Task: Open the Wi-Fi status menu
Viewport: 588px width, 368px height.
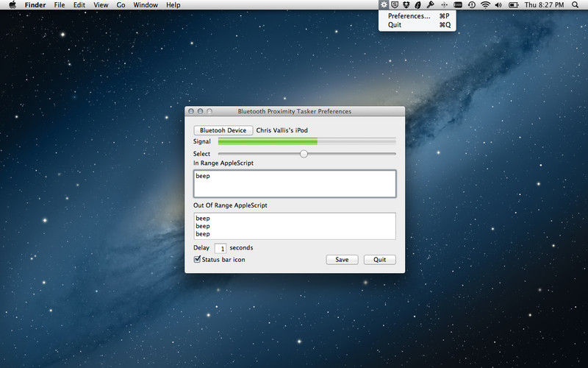Action: pos(485,5)
